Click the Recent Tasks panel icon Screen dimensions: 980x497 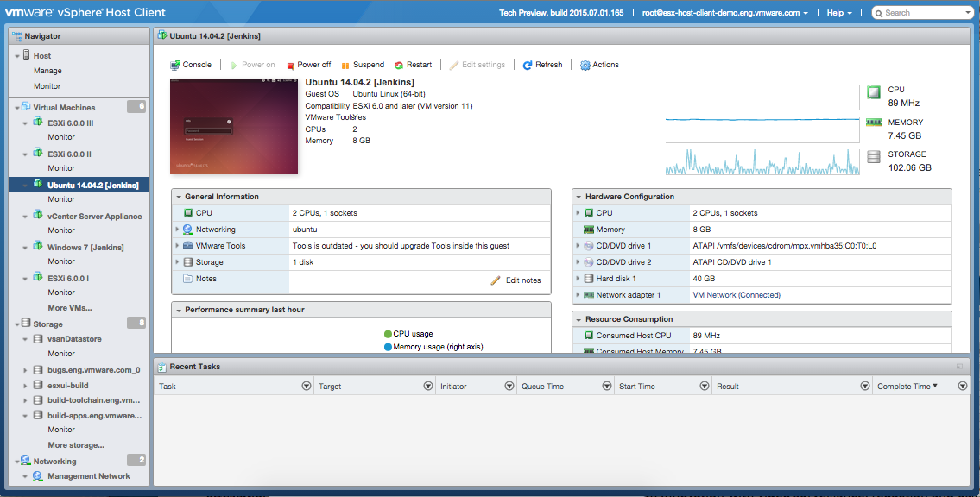(x=161, y=367)
